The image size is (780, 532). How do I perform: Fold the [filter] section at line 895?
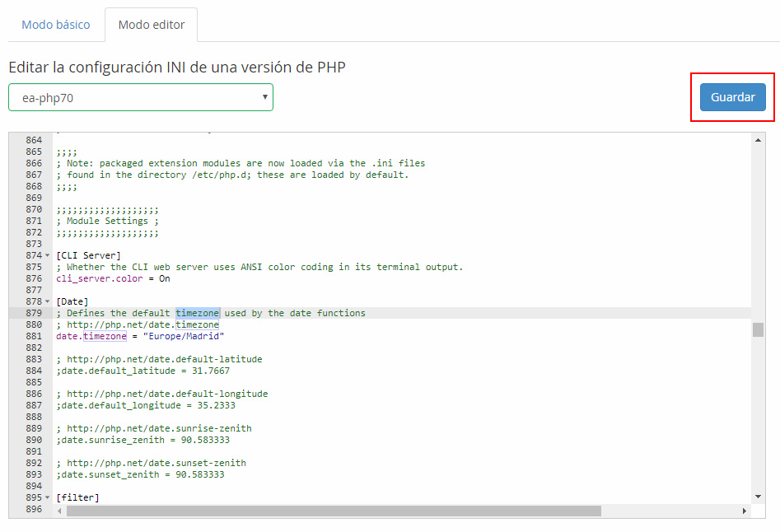coord(47,498)
